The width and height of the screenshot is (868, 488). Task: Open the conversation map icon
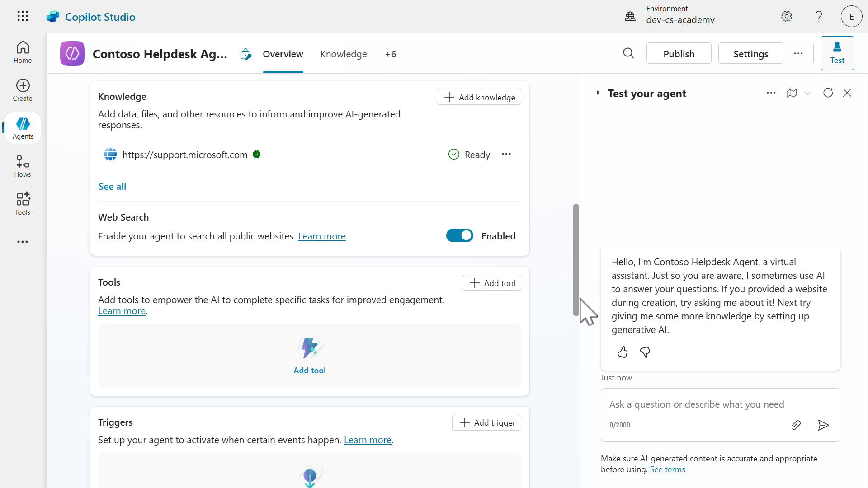tap(791, 93)
